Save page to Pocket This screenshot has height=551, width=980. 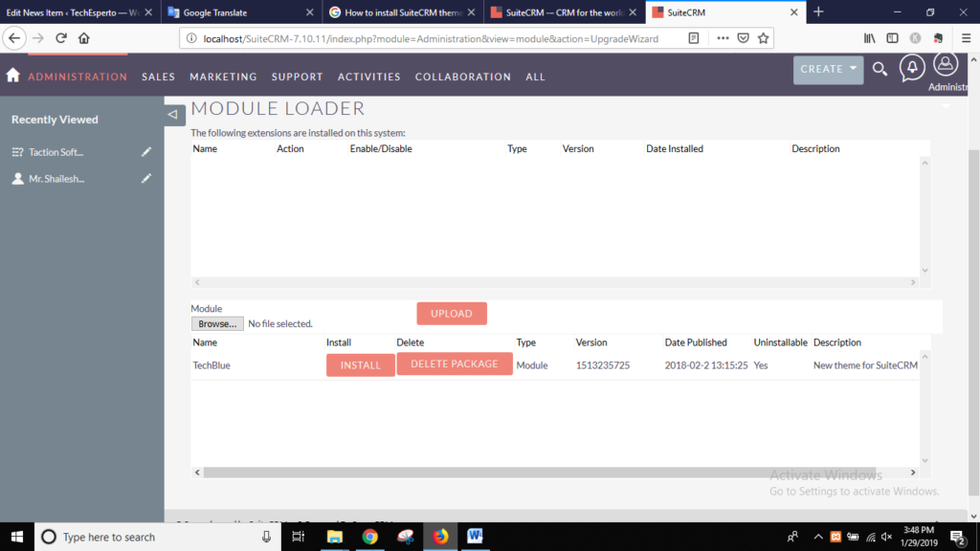743,38
